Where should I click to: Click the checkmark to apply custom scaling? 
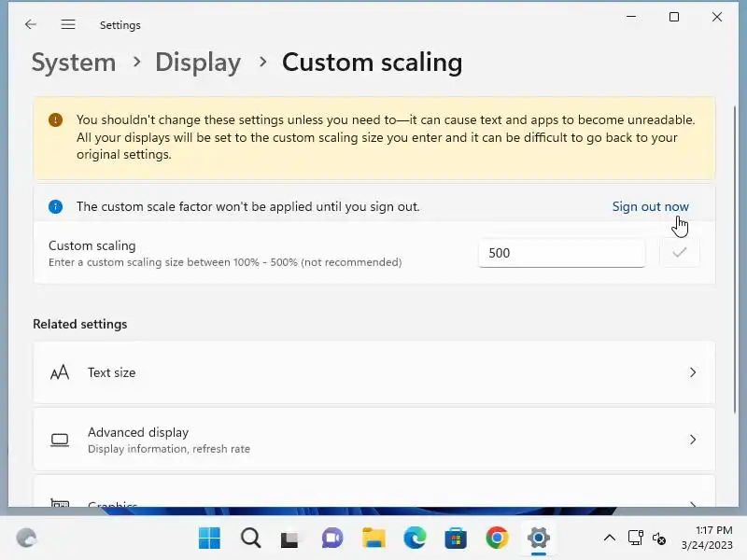[x=680, y=253]
